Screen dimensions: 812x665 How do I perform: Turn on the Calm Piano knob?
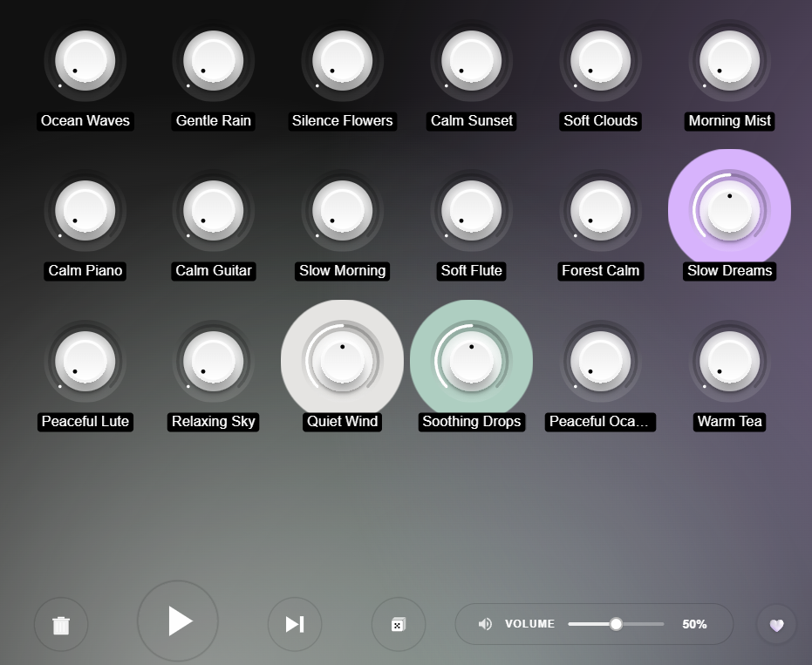coord(85,211)
